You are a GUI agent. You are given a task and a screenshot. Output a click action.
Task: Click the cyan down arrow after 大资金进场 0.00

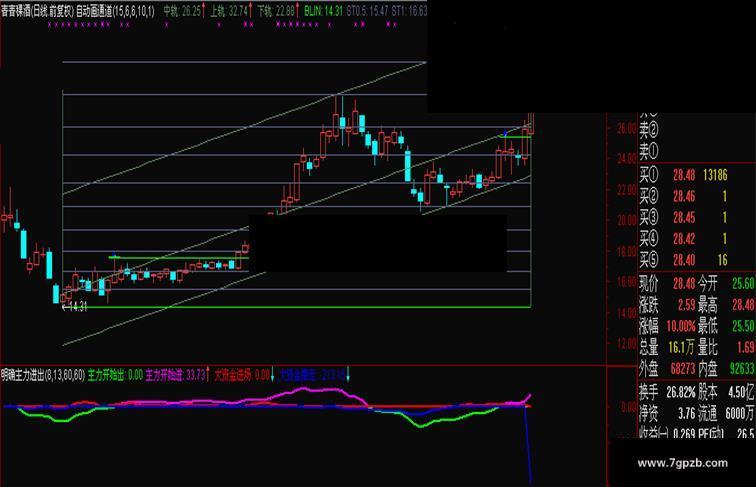click(x=272, y=375)
